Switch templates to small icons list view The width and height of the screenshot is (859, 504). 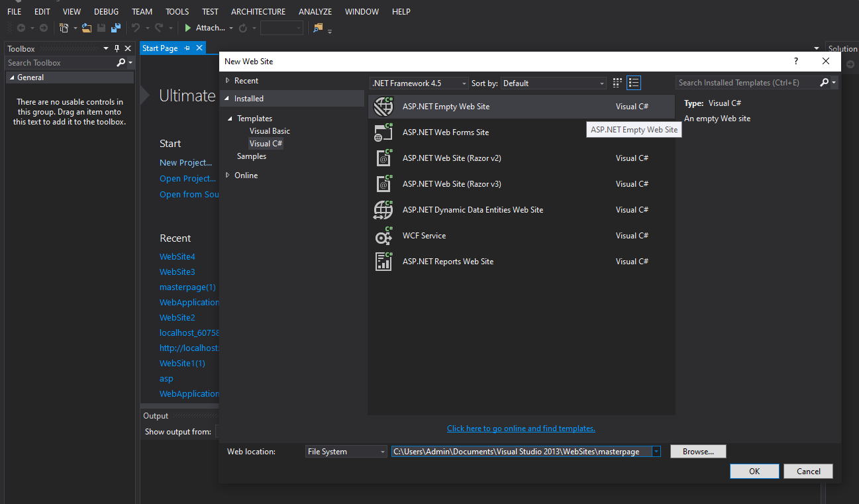(x=634, y=83)
